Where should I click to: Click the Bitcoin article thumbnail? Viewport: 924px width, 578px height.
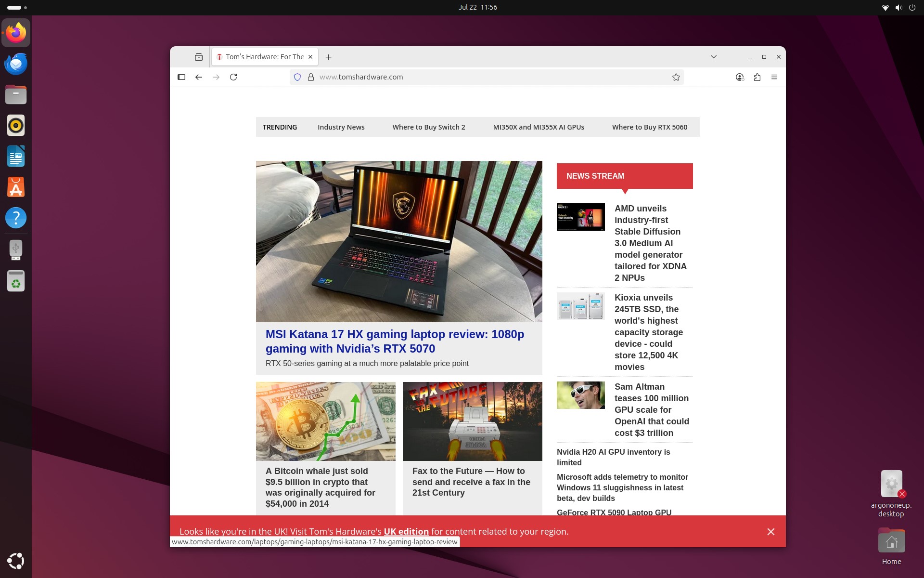click(x=326, y=421)
